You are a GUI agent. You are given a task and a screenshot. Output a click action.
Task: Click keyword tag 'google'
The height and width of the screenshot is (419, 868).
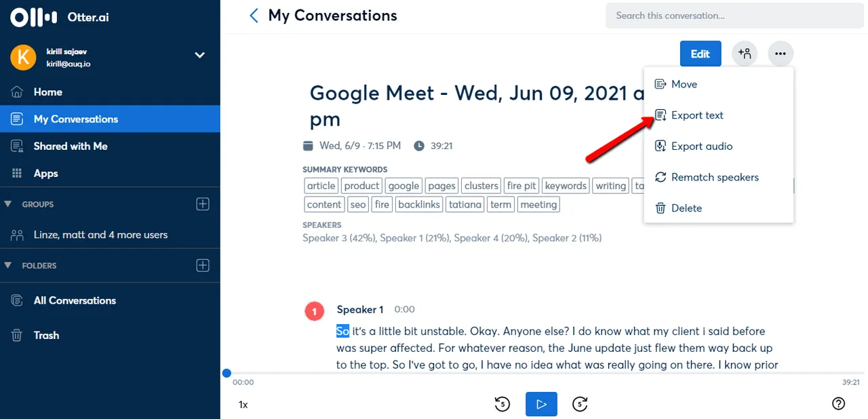(x=404, y=186)
